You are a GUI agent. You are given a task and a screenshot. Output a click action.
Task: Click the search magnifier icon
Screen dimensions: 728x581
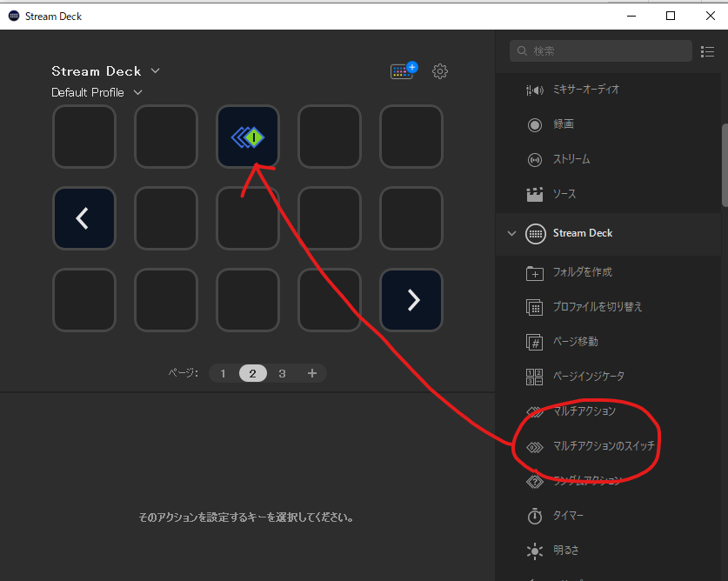[x=523, y=50]
